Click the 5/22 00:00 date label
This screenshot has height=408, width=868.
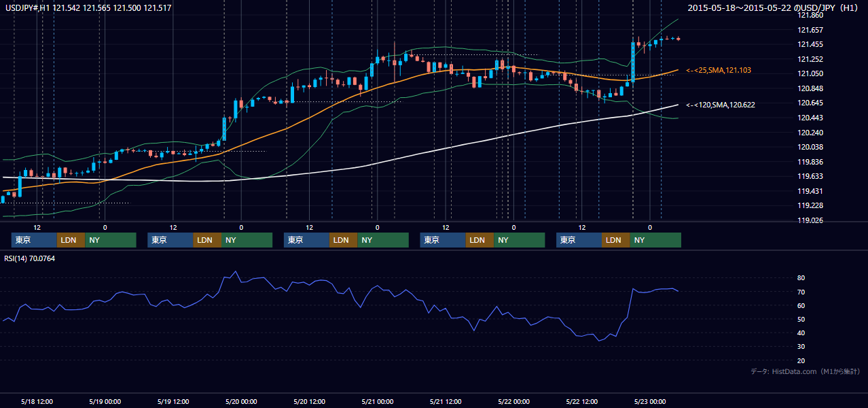tap(513, 401)
